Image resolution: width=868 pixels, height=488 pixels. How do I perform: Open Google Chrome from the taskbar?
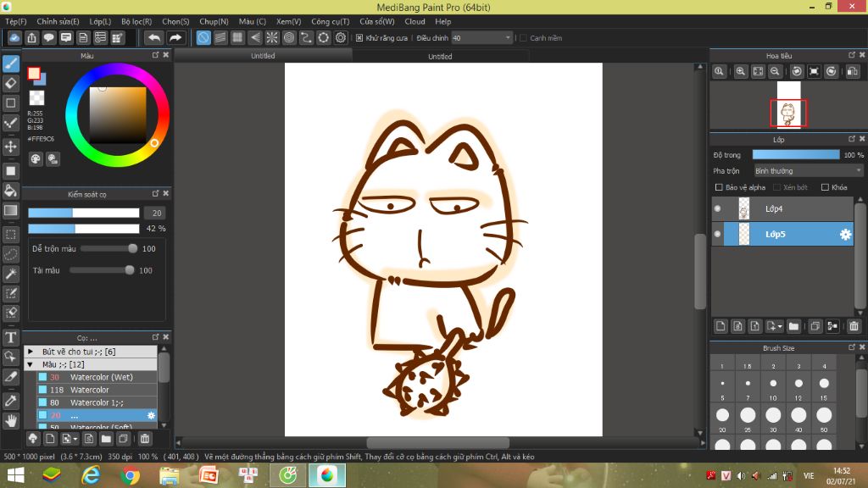130,475
